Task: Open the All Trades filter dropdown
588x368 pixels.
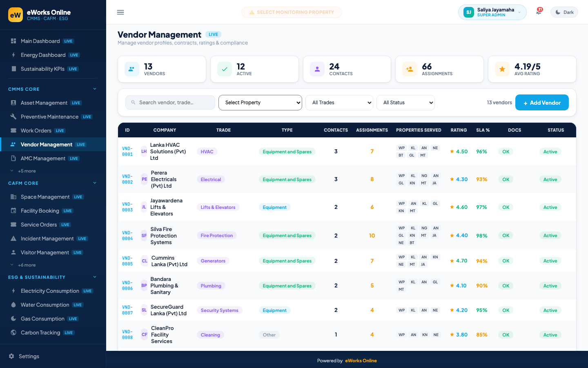Action: pos(339,103)
